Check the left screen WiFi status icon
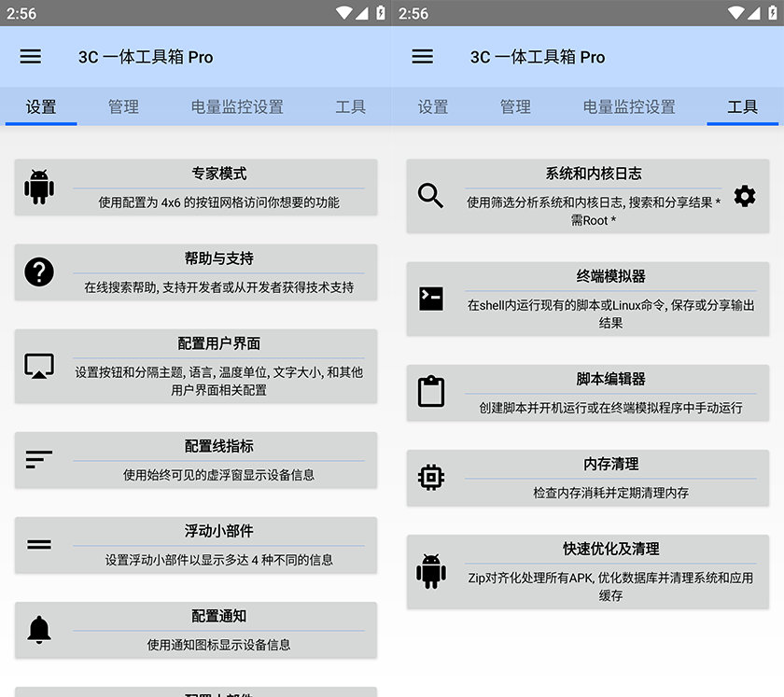 pos(344,13)
